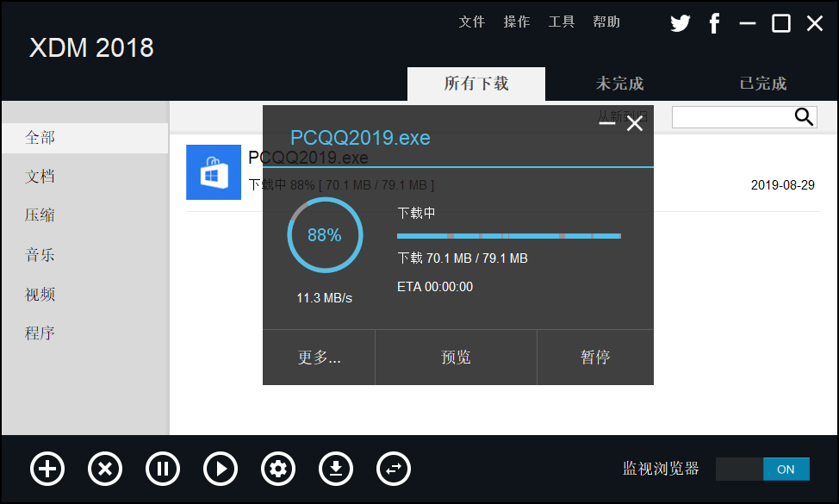The image size is (839, 504).
Task: Open the 文件 menu
Action: click(x=472, y=22)
